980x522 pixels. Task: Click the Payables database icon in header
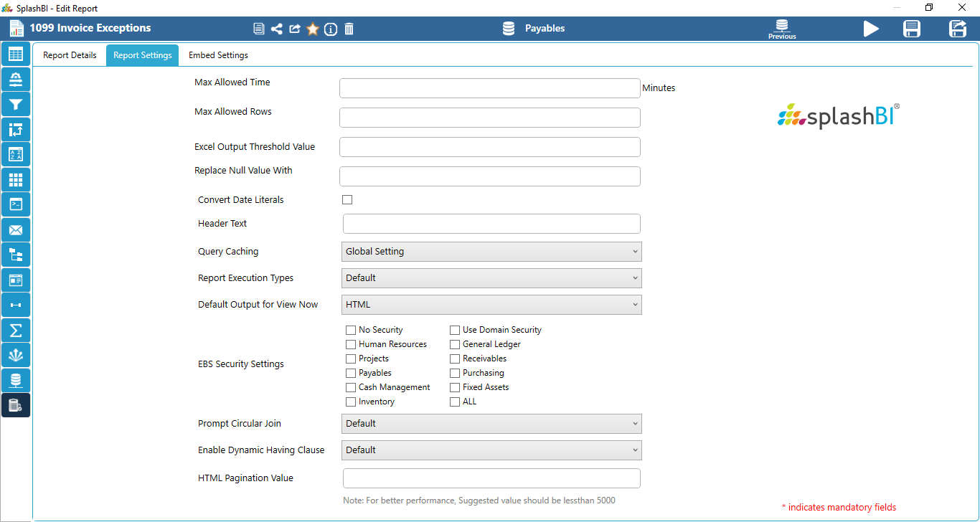coord(509,29)
